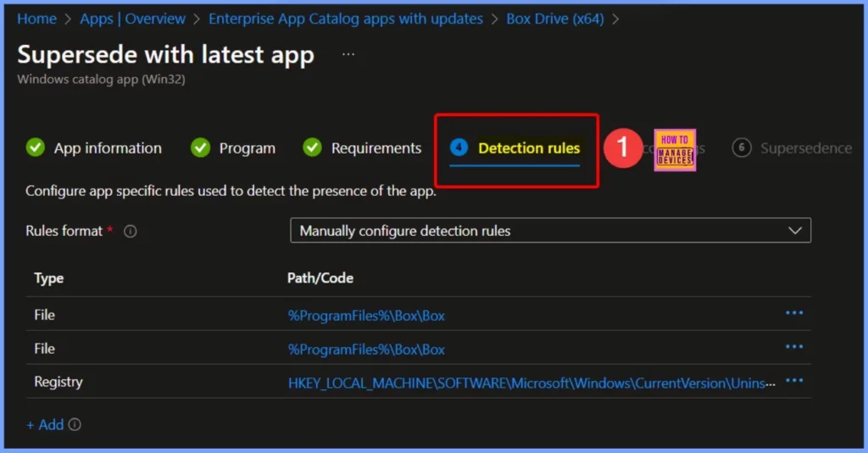868x453 pixels.
Task: Select the green check beside Requirements
Action: [x=312, y=148]
